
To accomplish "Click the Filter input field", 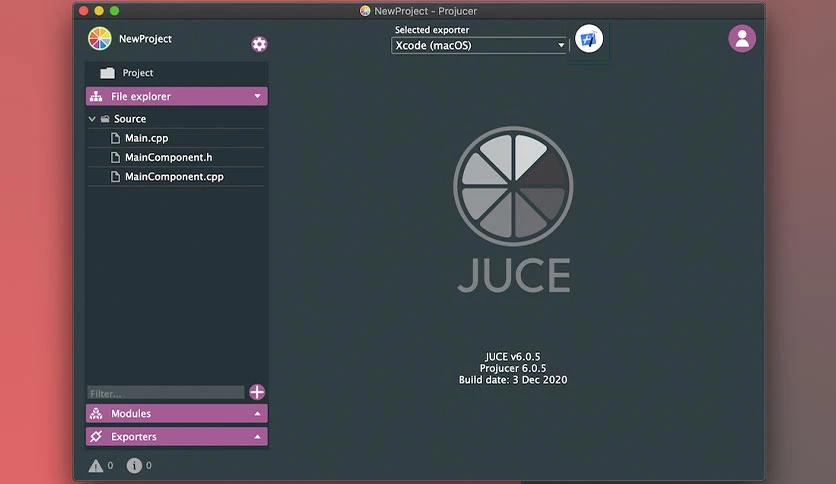I will (166, 393).
